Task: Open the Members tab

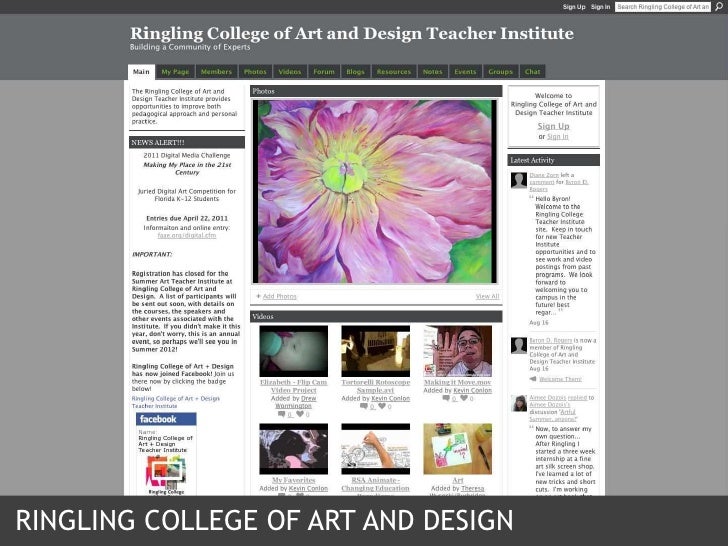Action: click(x=216, y=72)
